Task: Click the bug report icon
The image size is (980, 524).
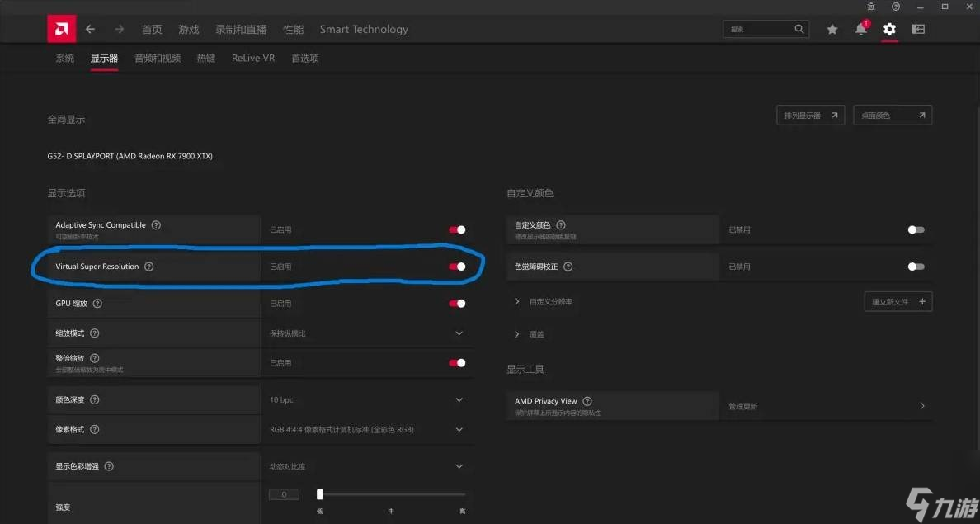Action: pos(871,7)
